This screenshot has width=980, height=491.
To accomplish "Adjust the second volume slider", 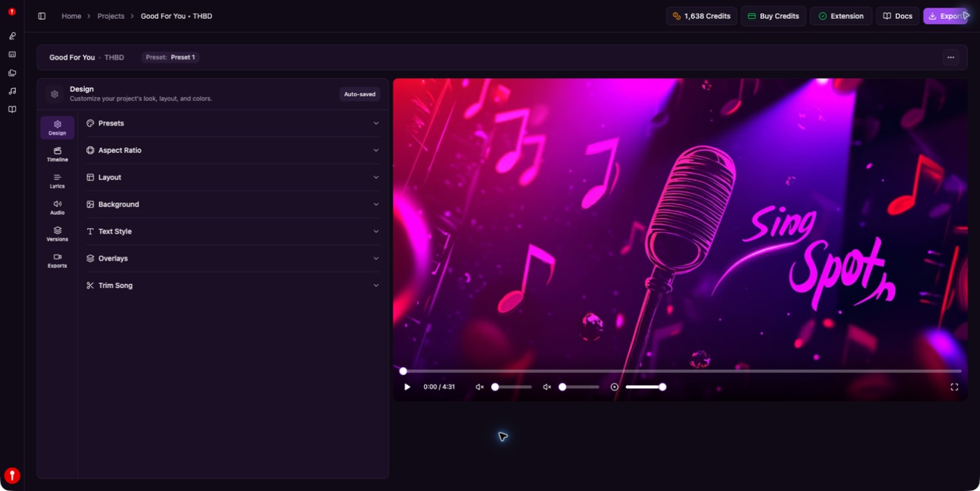I will (x=579, y=387).
